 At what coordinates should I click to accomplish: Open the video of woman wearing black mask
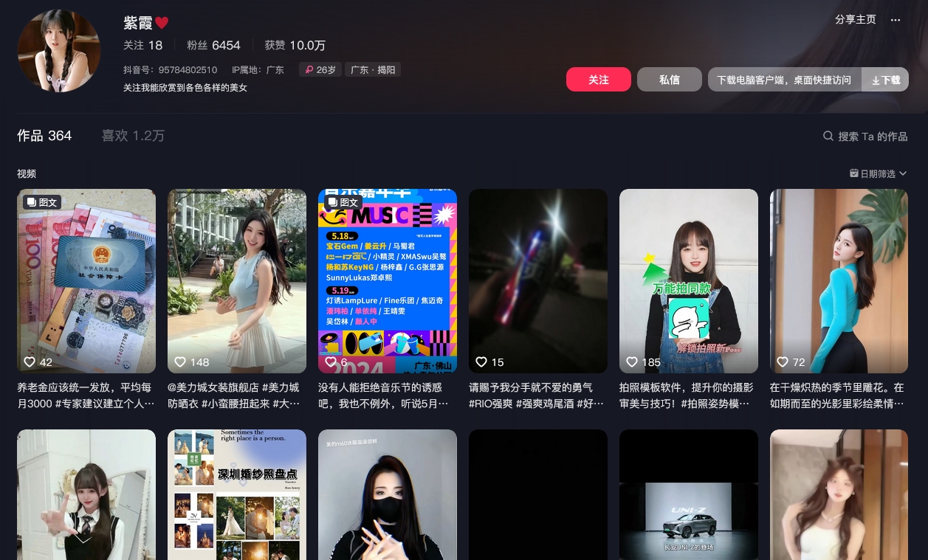click(388, 494)
